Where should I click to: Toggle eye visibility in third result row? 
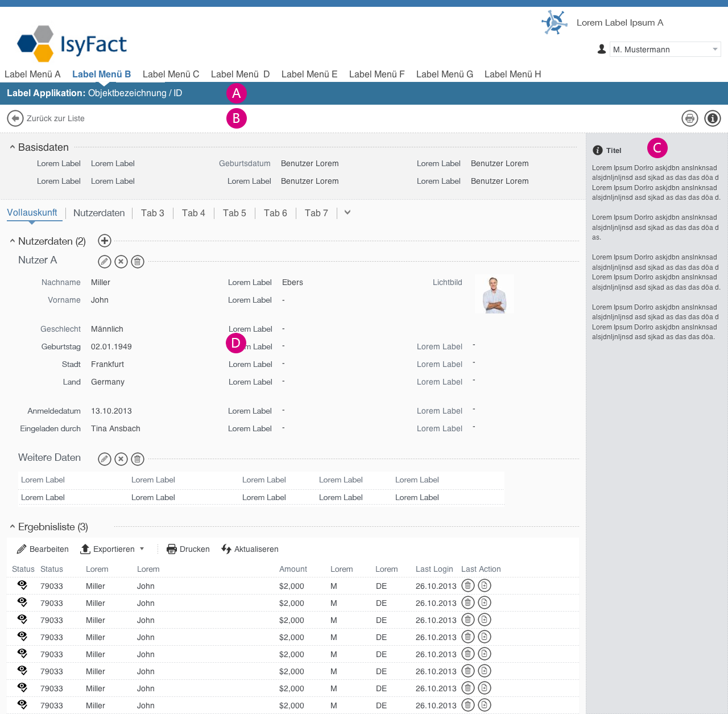(x=22, y=619)
